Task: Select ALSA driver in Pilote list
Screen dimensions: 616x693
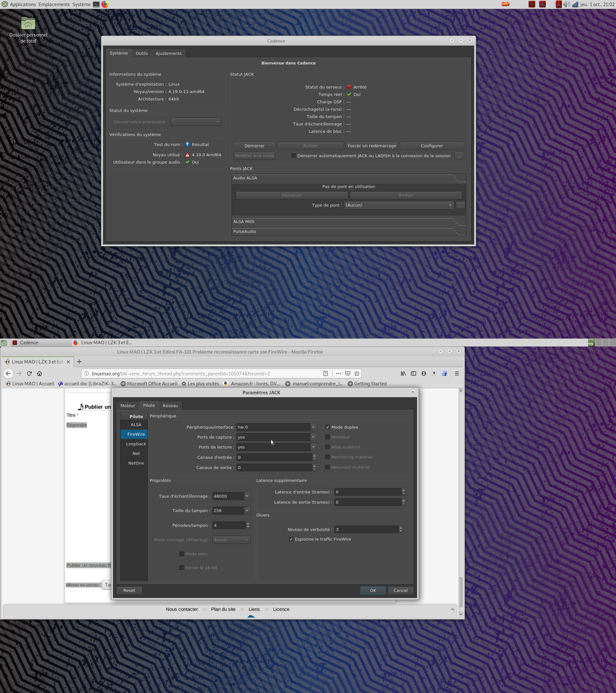Action: click(x=136, y=424)
